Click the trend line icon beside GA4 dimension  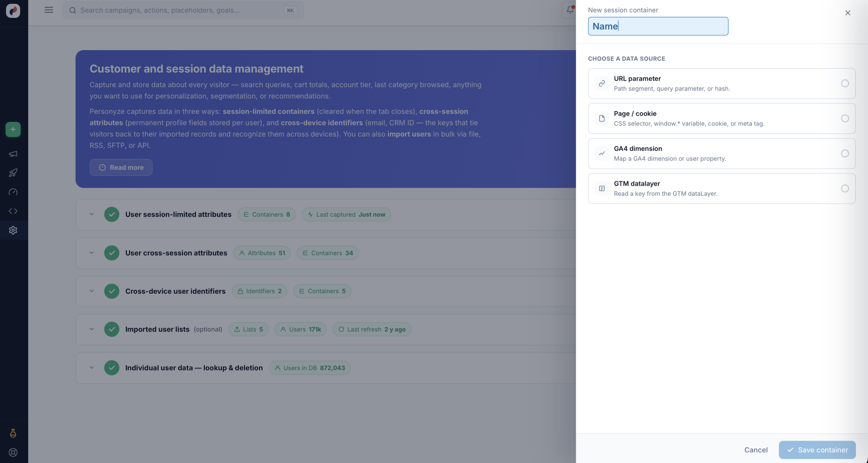pyautogui.click(x=602, y=153)
